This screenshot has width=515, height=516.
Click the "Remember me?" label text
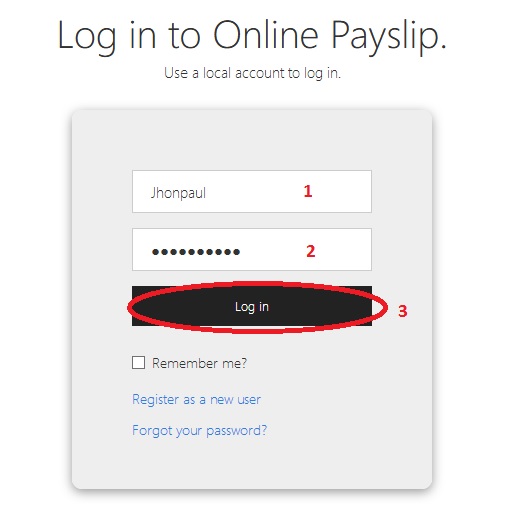(199, 363)
